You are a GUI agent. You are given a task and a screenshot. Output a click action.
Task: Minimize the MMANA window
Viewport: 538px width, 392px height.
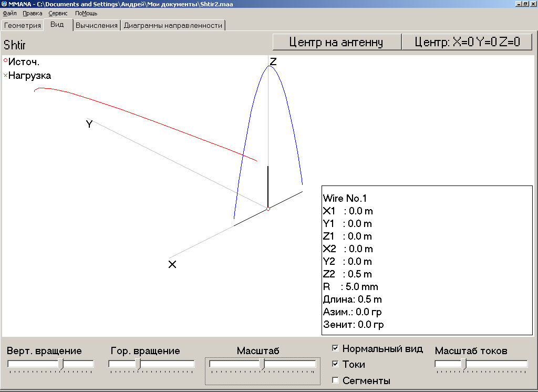pos(519,4)
